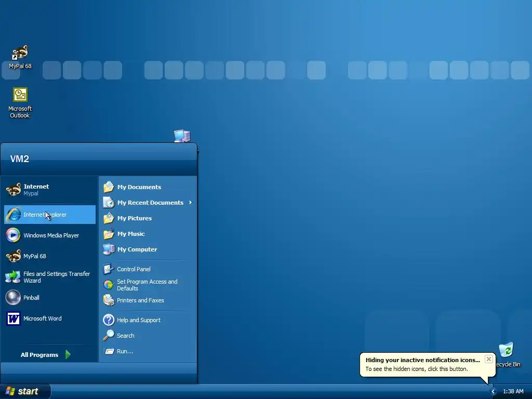Select the Microsoft Word label
The width and height of the screenshot is (532, 399).
pyautogui.click(x=43, y=318)
